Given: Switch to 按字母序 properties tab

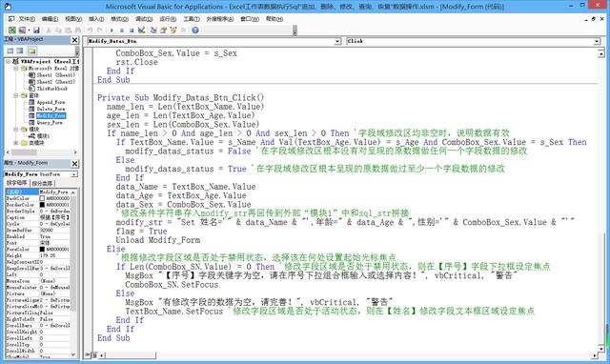Looking at the screenshot, I should tap(16, 183).
